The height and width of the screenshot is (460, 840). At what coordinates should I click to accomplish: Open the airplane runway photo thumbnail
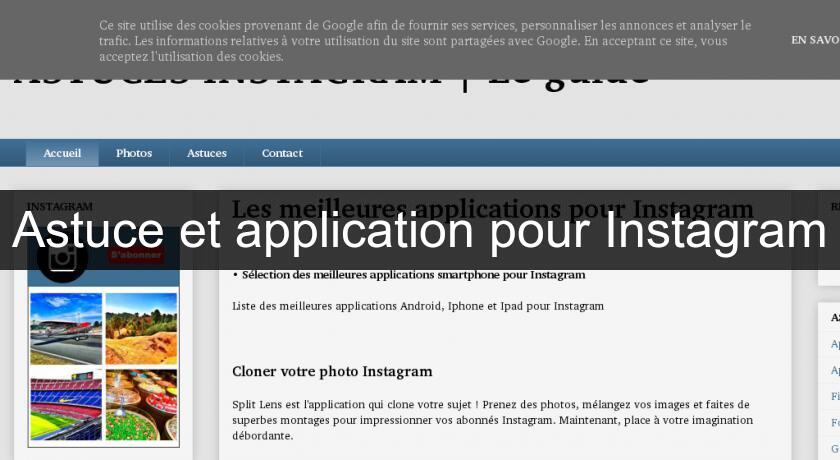[66, 329]
